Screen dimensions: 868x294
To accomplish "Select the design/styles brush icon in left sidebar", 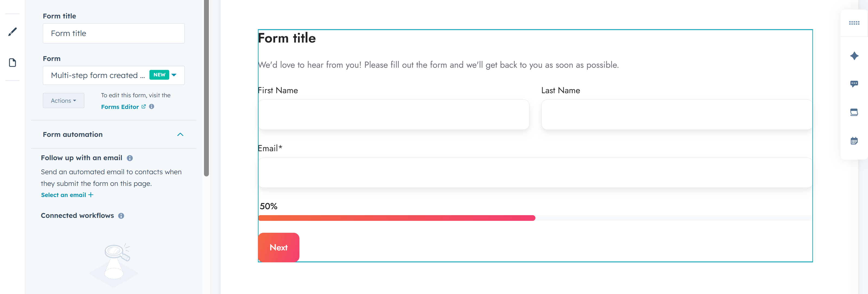I will (x=12, y=31).
